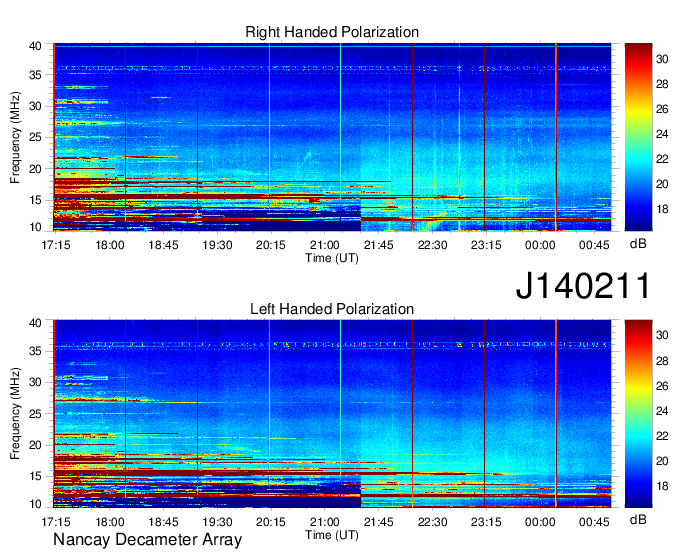Click 18 dB tick on Left Handed color bar

pyautogui.click(x=662, y=486)
